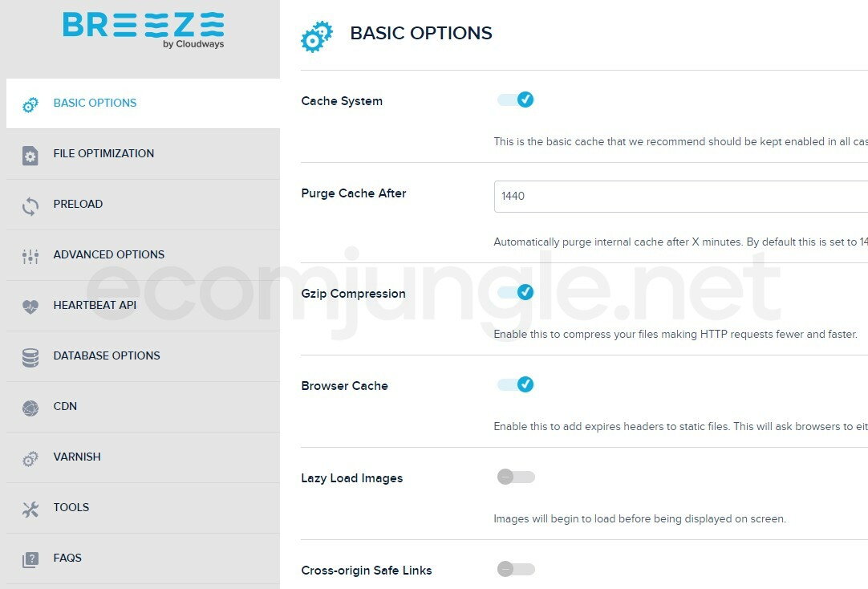Image resolution: width=868 pixels, height=589 pixels.
Task: Click the FAQs question mark icon
Action: point(30,559)
